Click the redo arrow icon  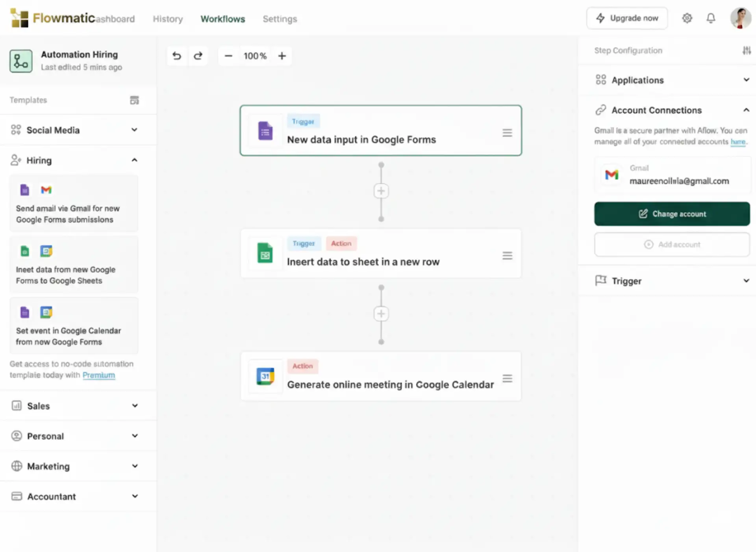(x=198, y=56)
